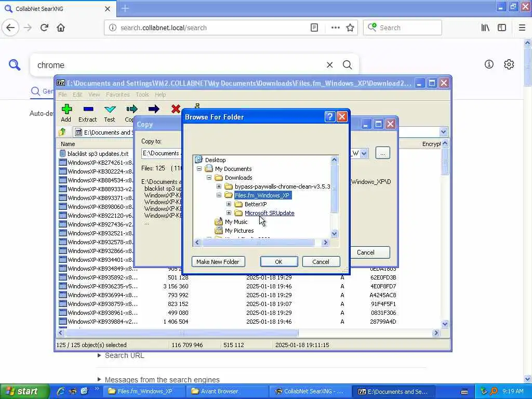The image size is (532, 399).
Task: Open the File menu in 7-Zip
Action: 62,95
